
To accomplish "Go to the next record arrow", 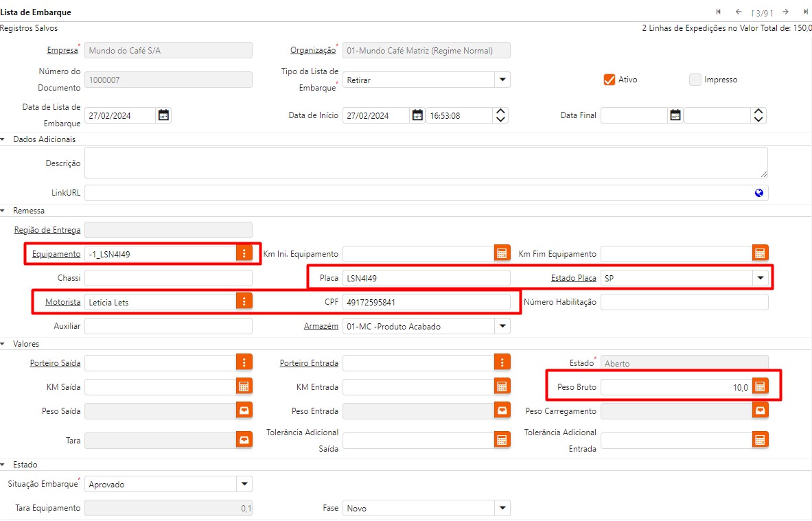I will [x=785, y=12].
